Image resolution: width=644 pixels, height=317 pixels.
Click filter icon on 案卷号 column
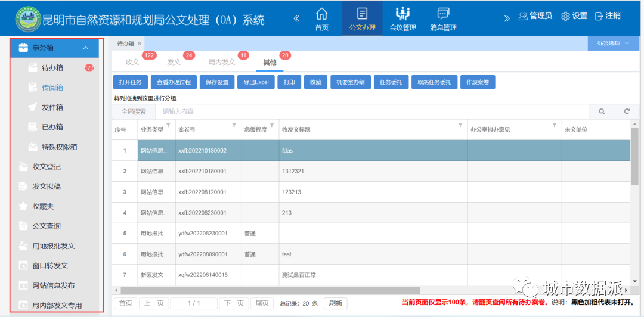[x=234, y=125]
